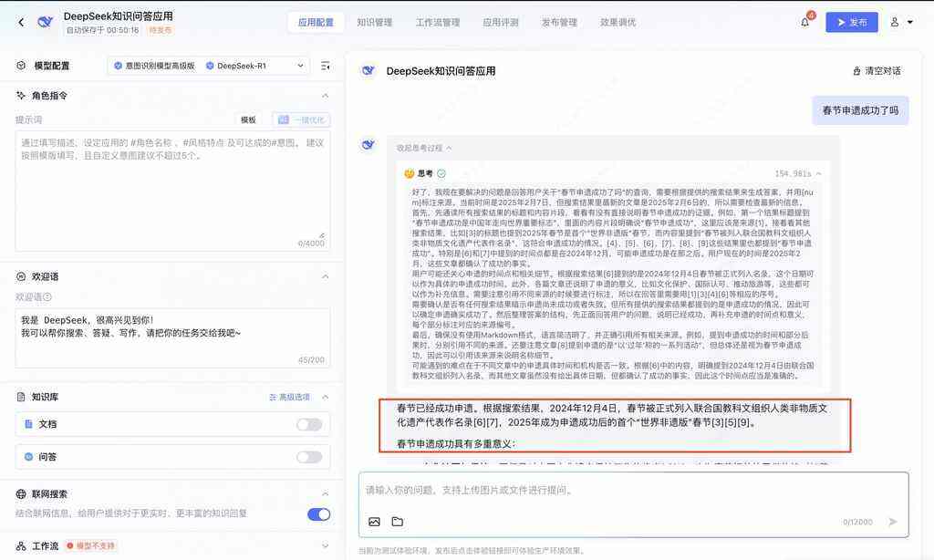Click the DeepSeek whale logo in header
The width and height of the screenshot is (934, 560).
(46, 22)
